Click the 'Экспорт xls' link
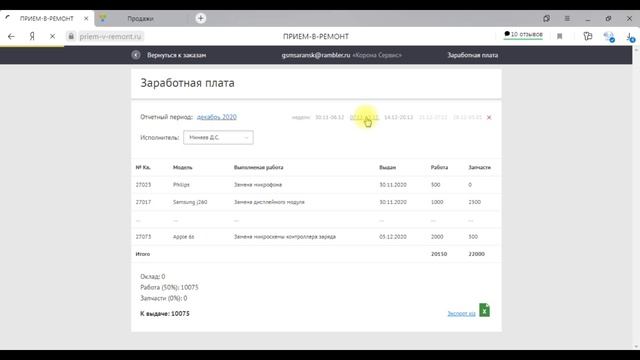 click(461, 313)
